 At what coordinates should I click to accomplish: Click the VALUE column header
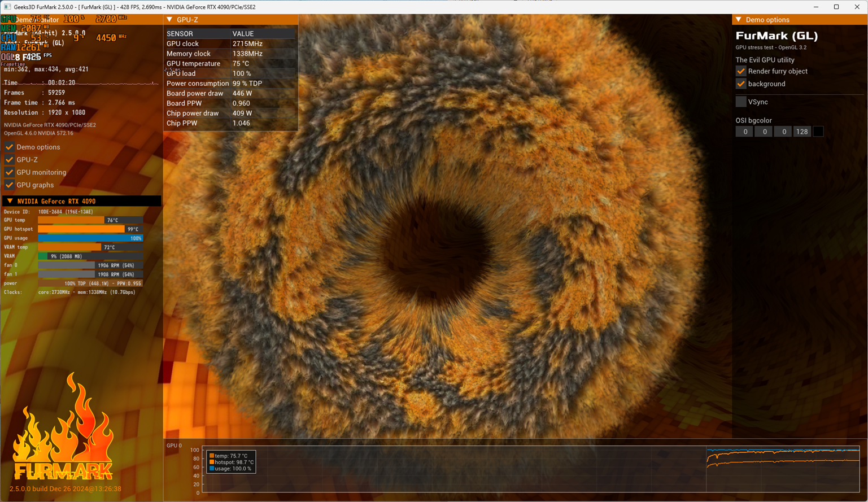pos(243,34)
